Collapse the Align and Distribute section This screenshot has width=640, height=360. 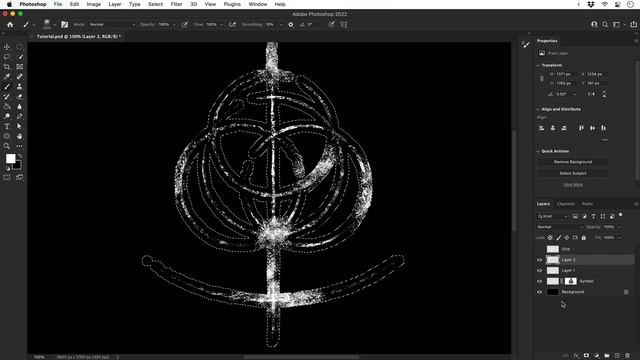click(x=538, y=109)
